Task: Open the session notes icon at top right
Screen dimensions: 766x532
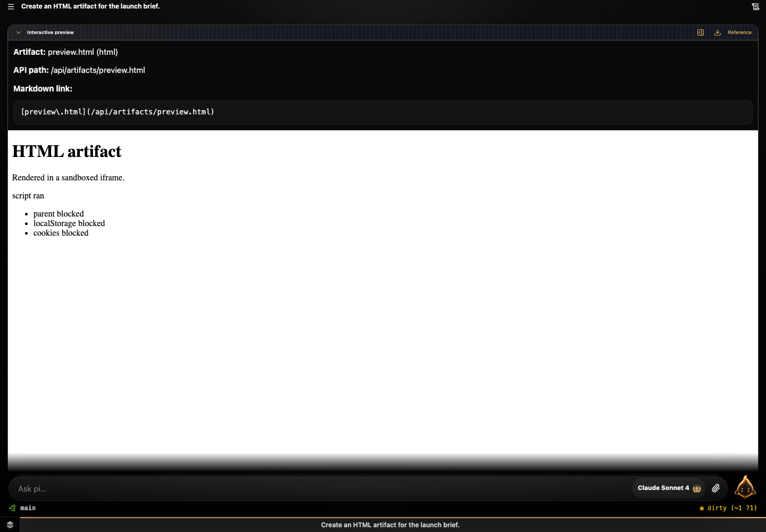Action: [755, 6]
